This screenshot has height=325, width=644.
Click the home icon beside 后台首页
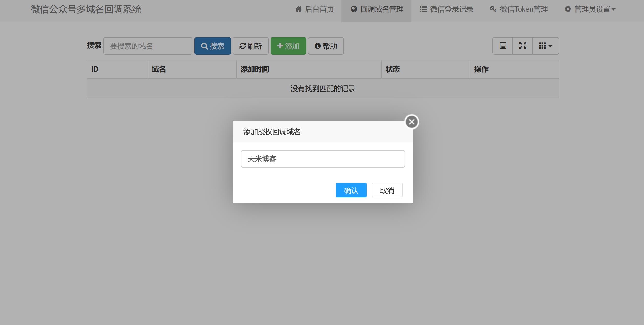click(x=298, y=9)
